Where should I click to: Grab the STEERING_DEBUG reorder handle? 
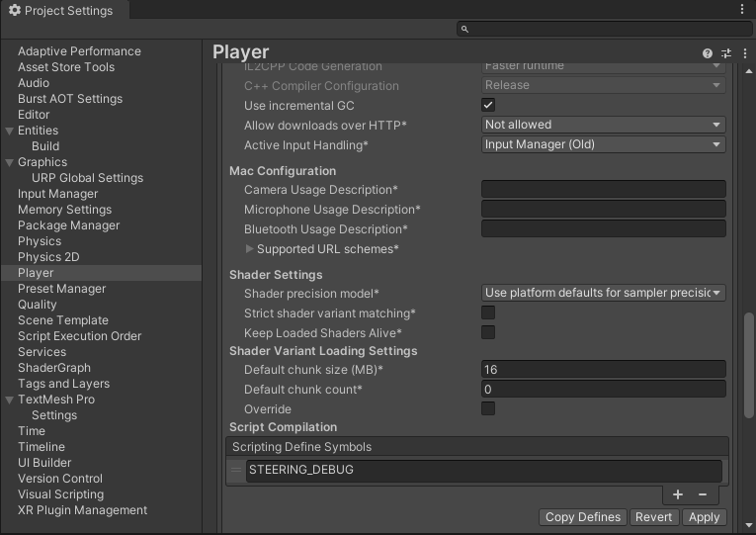pyautogui.click(x=236, y=471)
